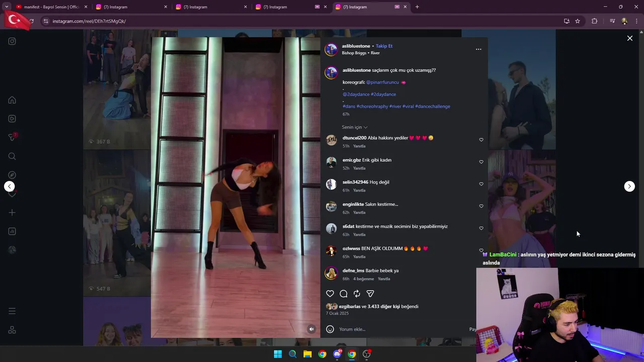Open ezgibarlas profile from likes line
The image size is (644, 362).
tap(350, 307)
